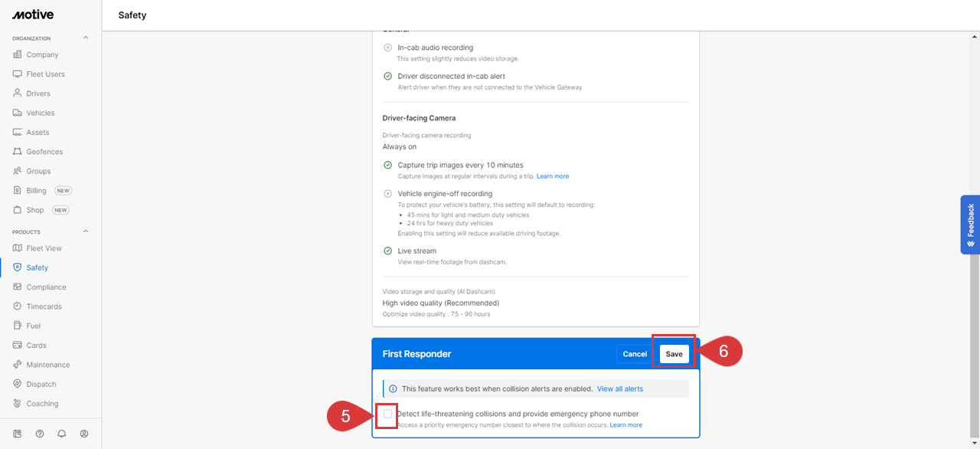Image resolution: width=980 pixels, height=449 pixels.
Task: Select Maintenance in the sidebar
Action: pyautogui.click(x=47, y=365)
